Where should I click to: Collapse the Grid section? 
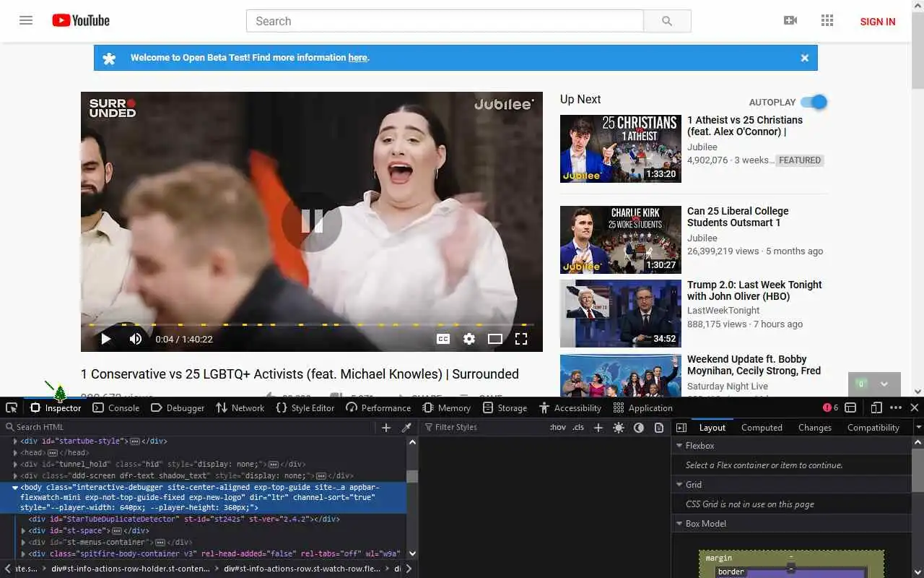tap(679, 484)
